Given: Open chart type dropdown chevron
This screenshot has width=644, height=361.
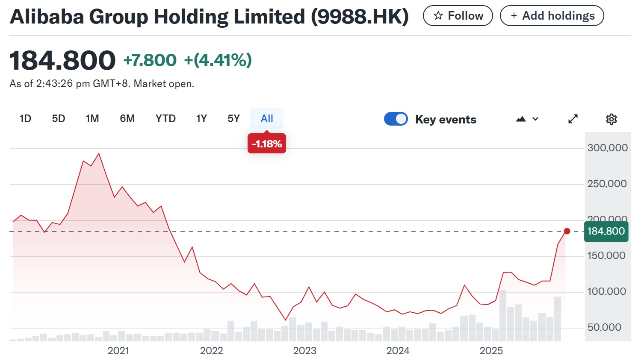Looking at the screenshot, I should (x=535, y=119).
